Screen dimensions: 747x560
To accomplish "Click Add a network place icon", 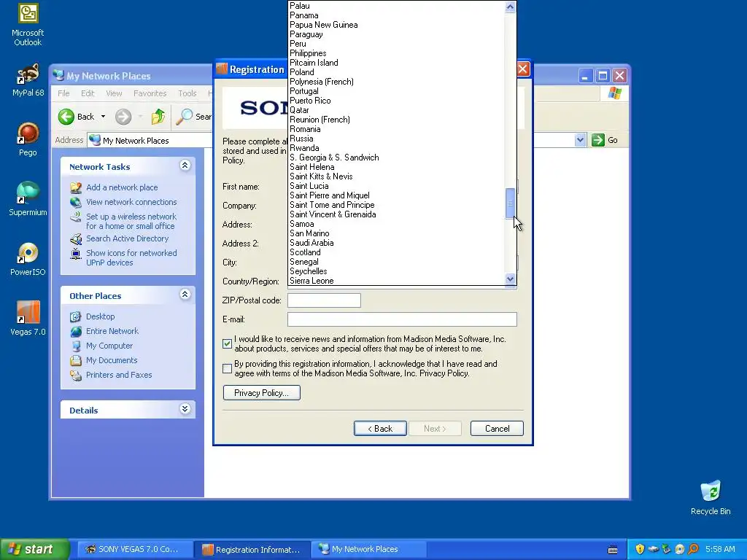I will point(76,187).
